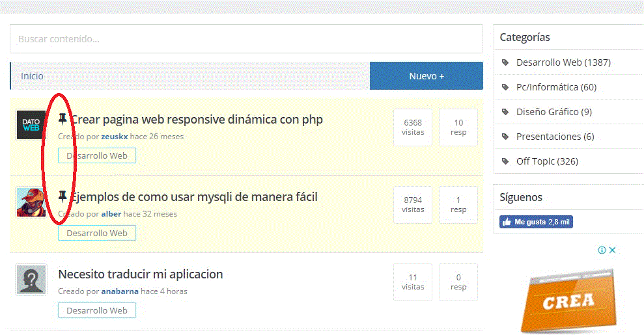644x335 pixels.
Task: Go to the Inicio tab
Action: pos(32,76)
